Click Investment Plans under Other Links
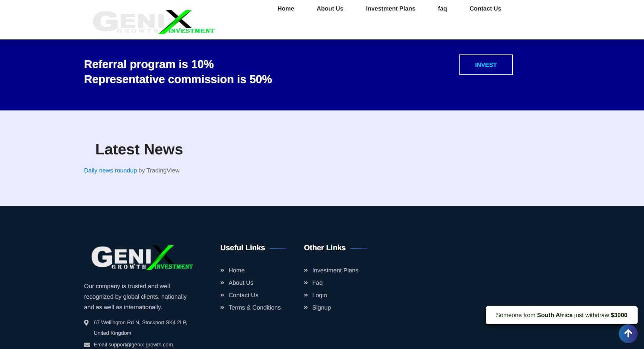Screen dimensions: 644x349 coord(335,270)
